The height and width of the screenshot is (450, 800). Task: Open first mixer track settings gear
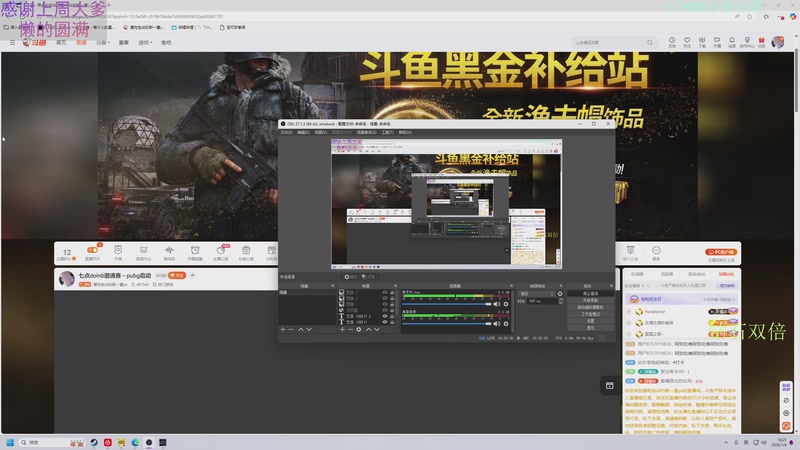[x=506, y=304]
